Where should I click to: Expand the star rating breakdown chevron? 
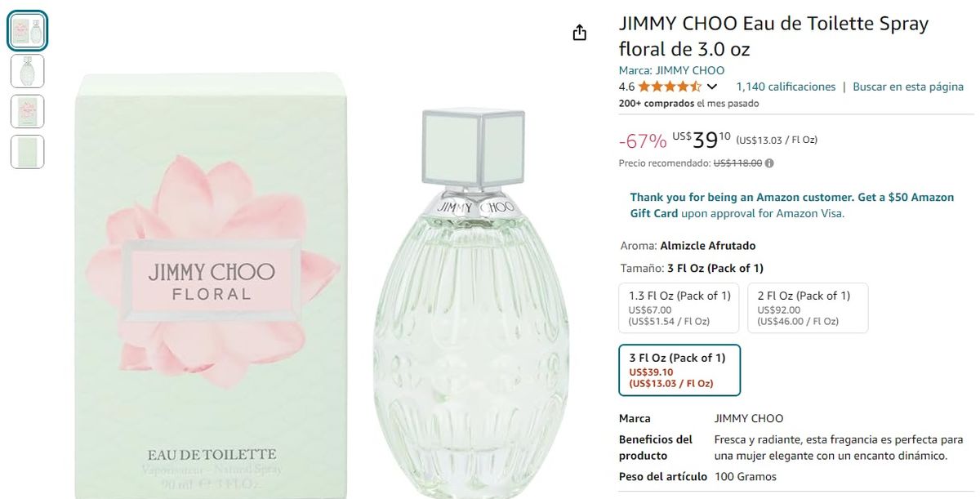714,86
